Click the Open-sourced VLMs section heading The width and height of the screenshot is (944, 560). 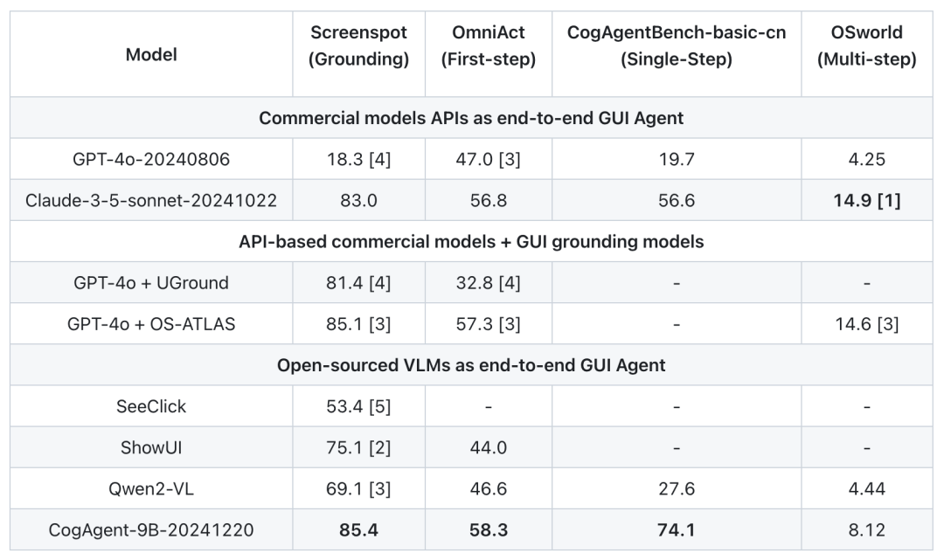471,365
